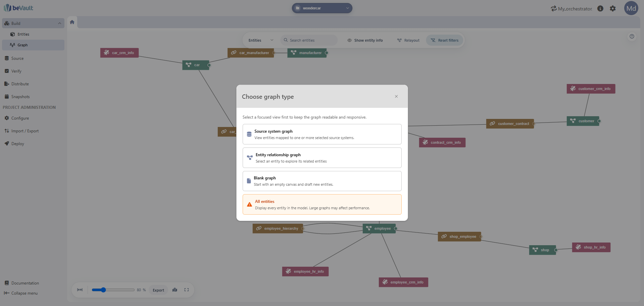Open the Entities menu item
Screen dimensions: 644x306
[x=33, y=34]
